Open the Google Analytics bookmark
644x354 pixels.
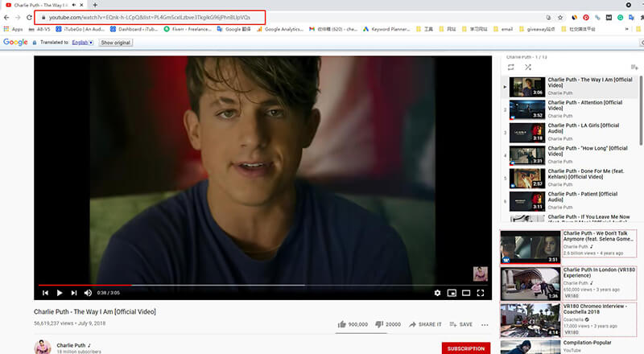[280, 29]
